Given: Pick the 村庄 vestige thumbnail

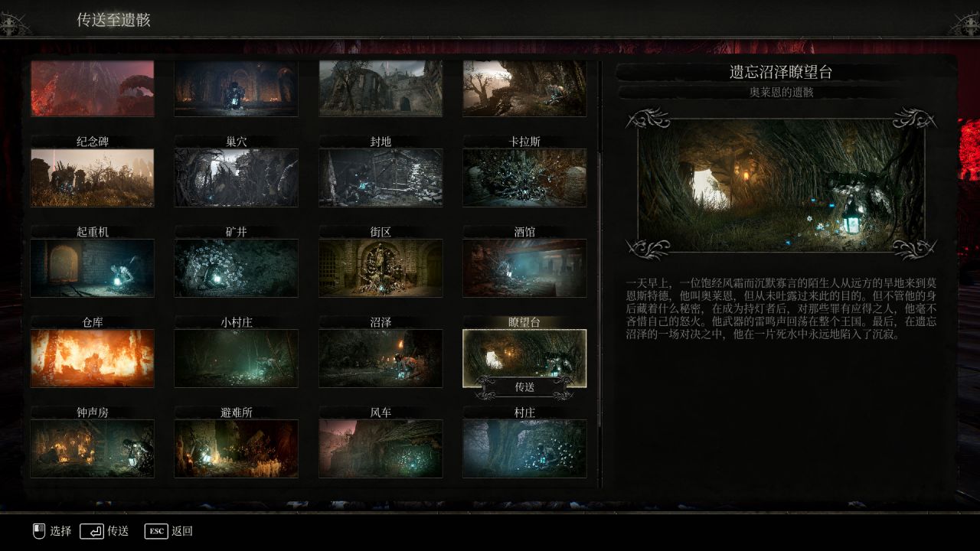Looking at the screenshot, I should coord(524,448).
